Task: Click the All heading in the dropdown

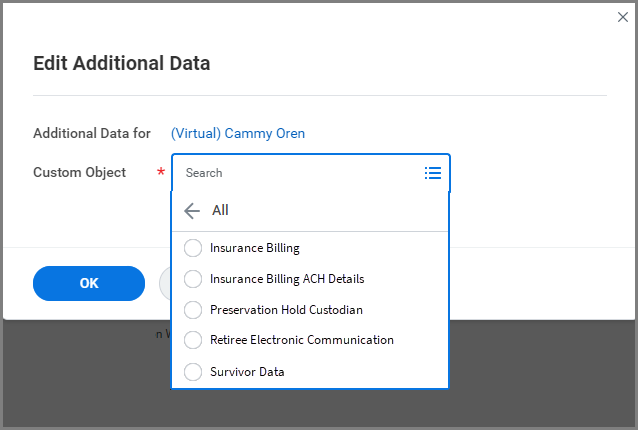Action: 220,211
